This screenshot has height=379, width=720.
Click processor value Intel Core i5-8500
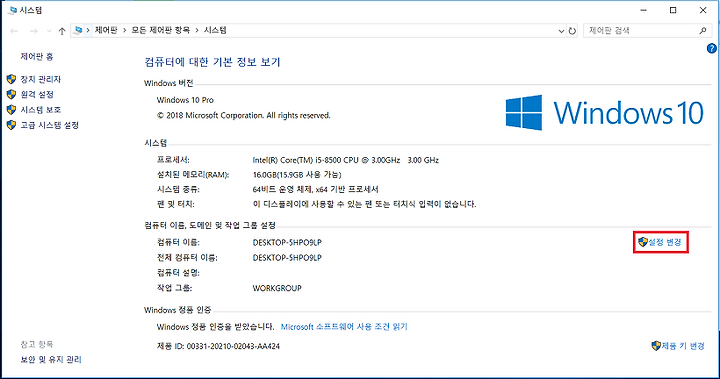346,160
